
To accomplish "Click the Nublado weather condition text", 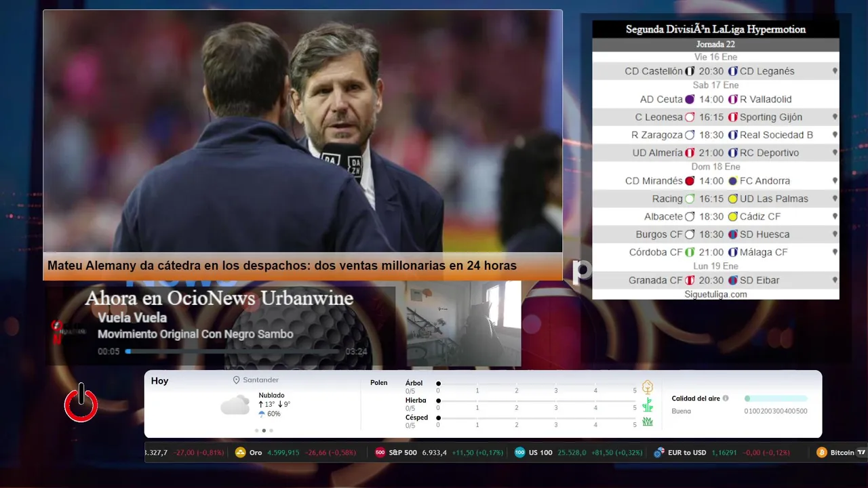I will (271, 395).
